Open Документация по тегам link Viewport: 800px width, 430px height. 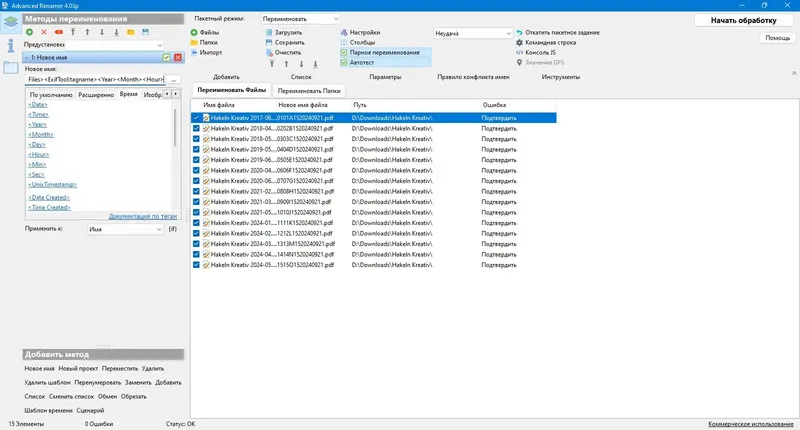click(x=143, y=216)
